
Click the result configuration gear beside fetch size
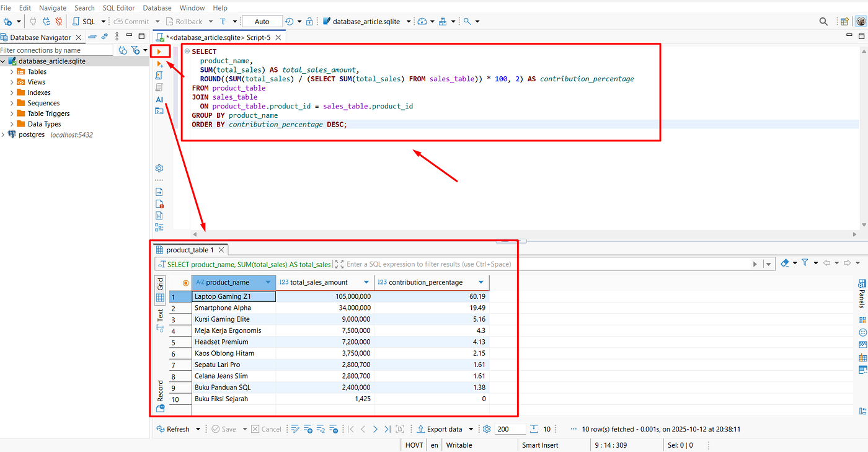point(487,429)
